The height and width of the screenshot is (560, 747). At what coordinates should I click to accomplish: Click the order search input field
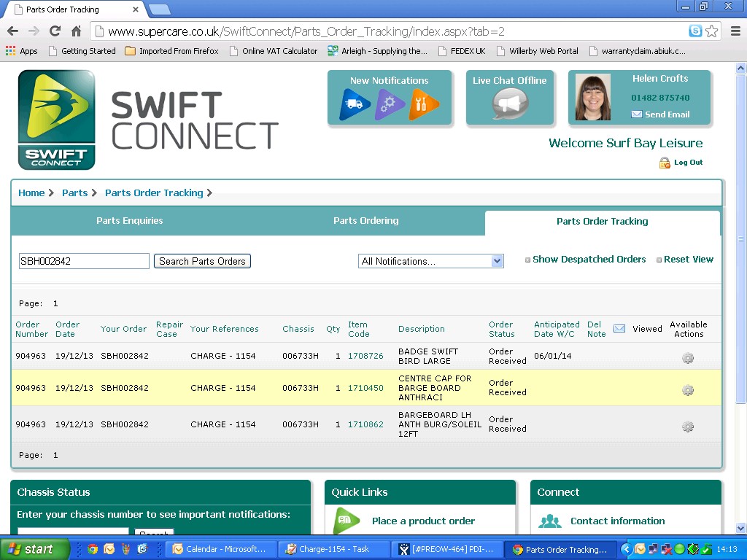[x=84, y=261]
